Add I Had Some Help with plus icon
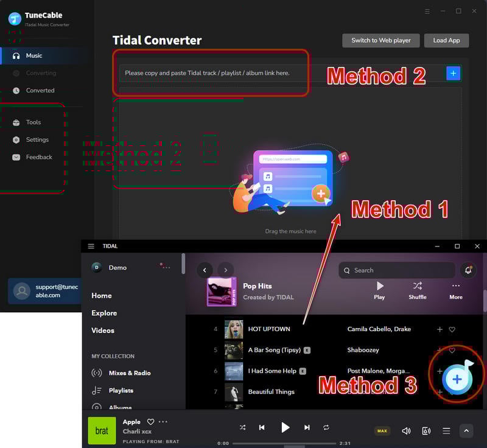 440,371
